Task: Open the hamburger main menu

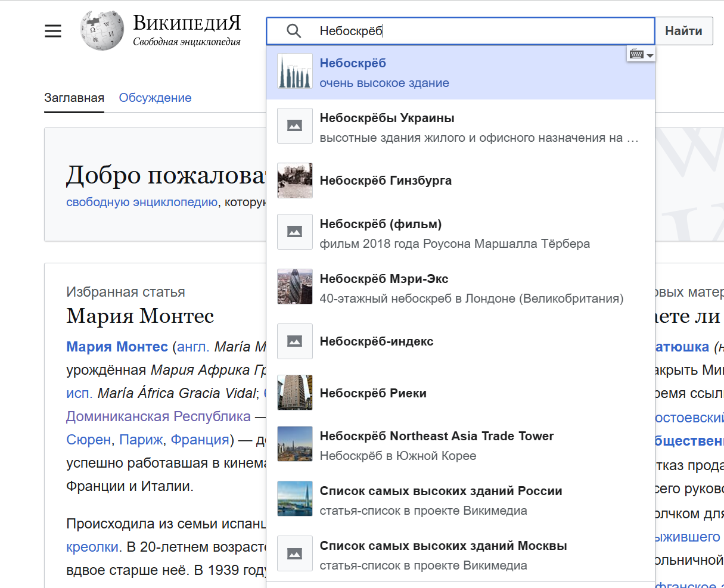Action: [x=53, y=31]
